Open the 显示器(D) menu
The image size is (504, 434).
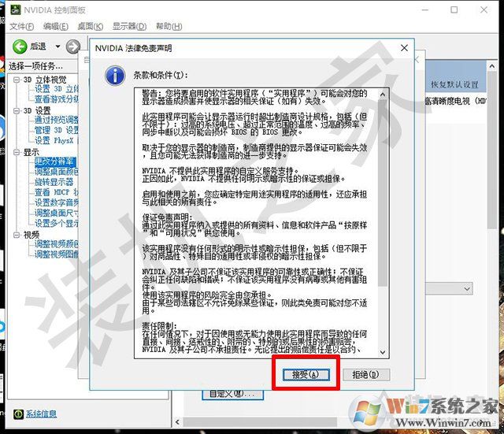tap(129, 26)
